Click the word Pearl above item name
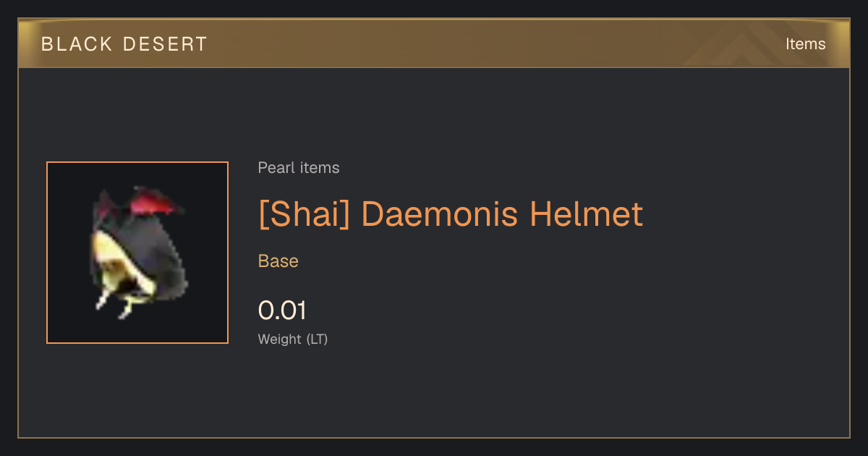Viewport: 868px width, 456px height. pyautogui.click(x=273, y=168)
